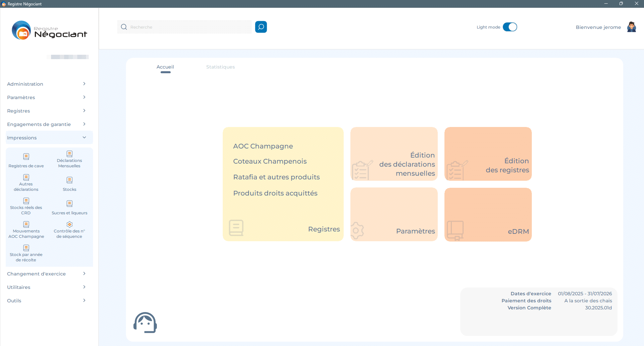Open the AOC Champagne register link
Screen dimensions: 644x346
[x=263, y=146]
